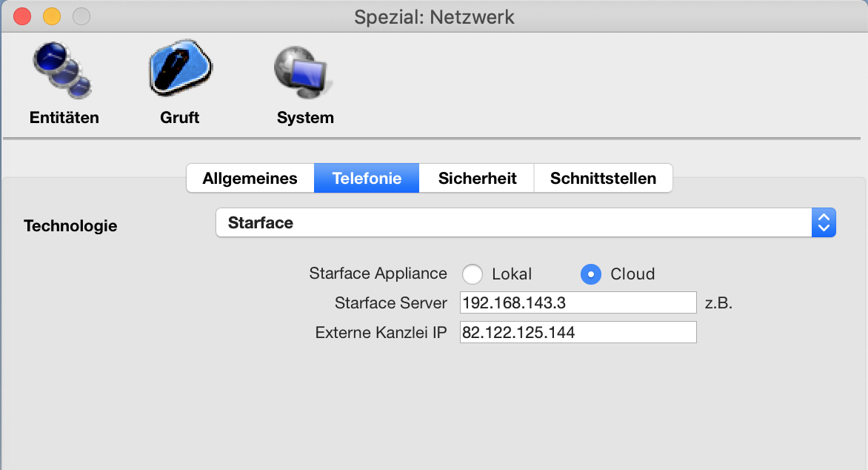
Task: Open the Entitäten preferences pane
Action: (63, 83)
